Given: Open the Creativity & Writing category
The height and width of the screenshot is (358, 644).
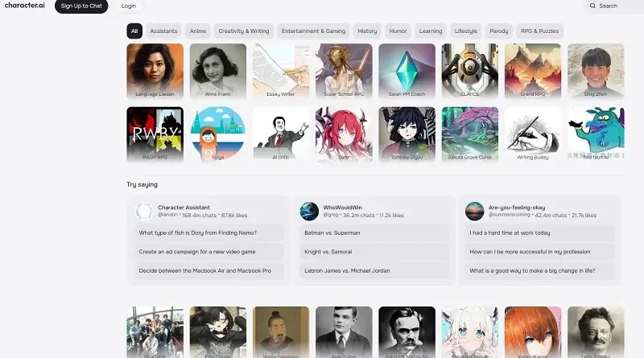Looking at the screenshot, I should click(244, 31).
